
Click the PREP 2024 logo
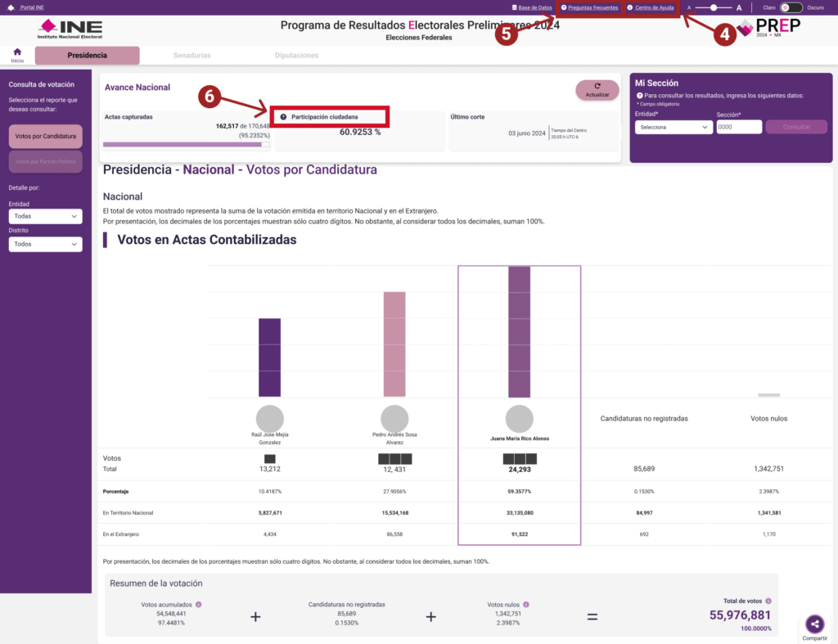click(x=768, y=29)
